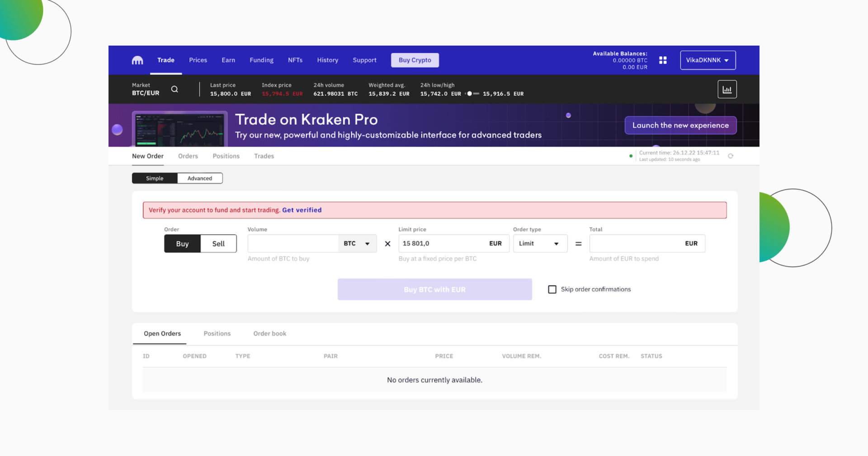Open the lower Positions tab

[x=217, y=333]
